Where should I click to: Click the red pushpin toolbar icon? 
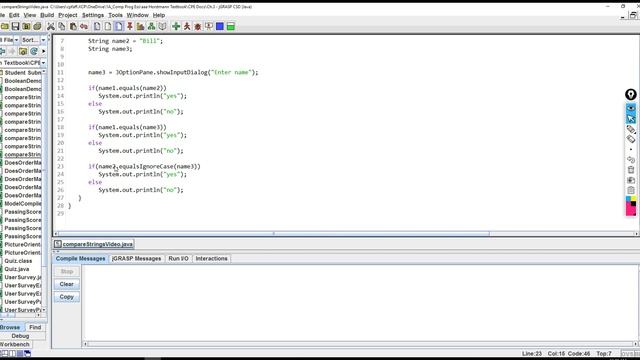(130, 27)
